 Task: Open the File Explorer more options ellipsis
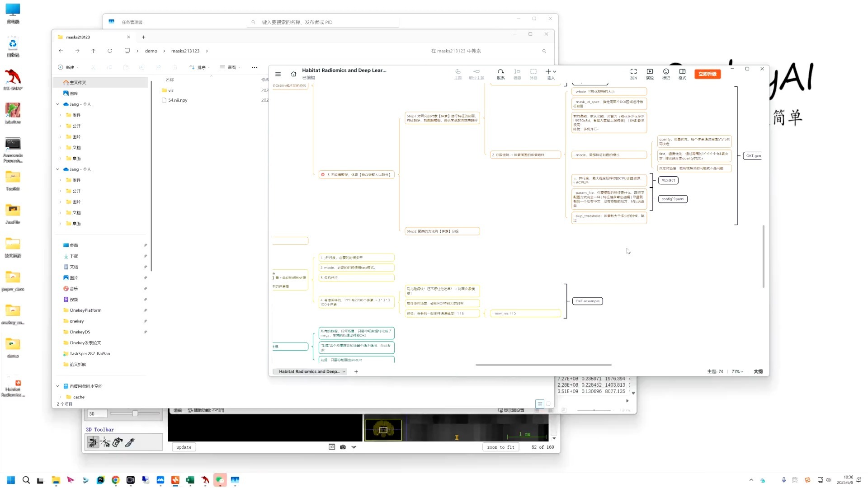click(x=255, y=67)
